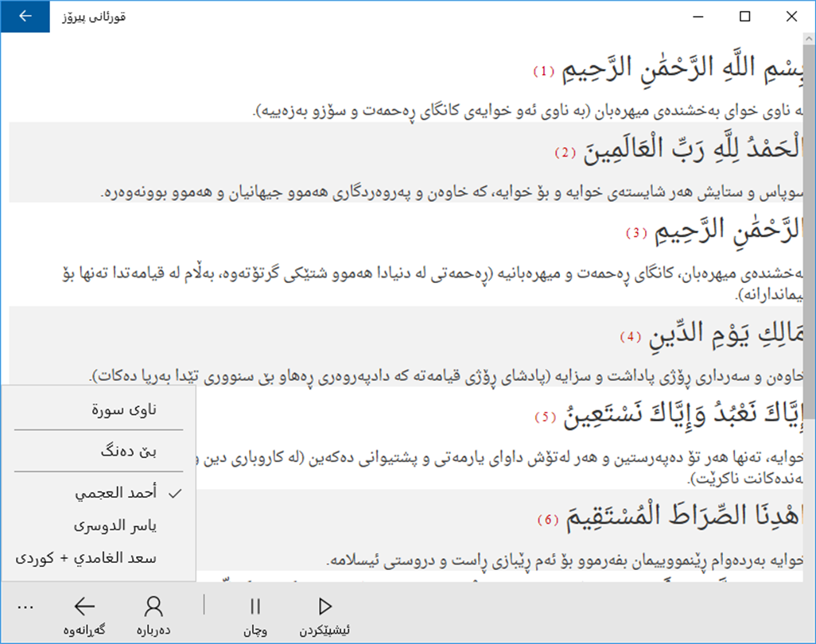Click the vertical scrollbar up arrow
The image size is (816, 644).
809,38
